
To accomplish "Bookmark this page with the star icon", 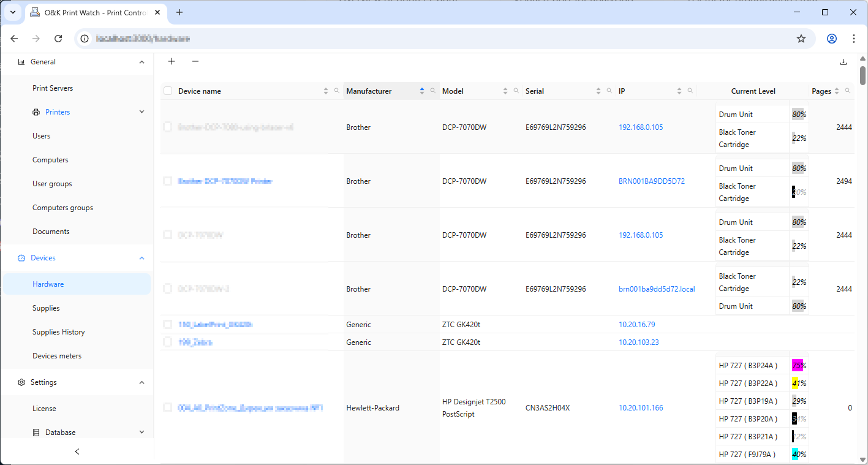I will pyautogui.click(x=801, y=39).
